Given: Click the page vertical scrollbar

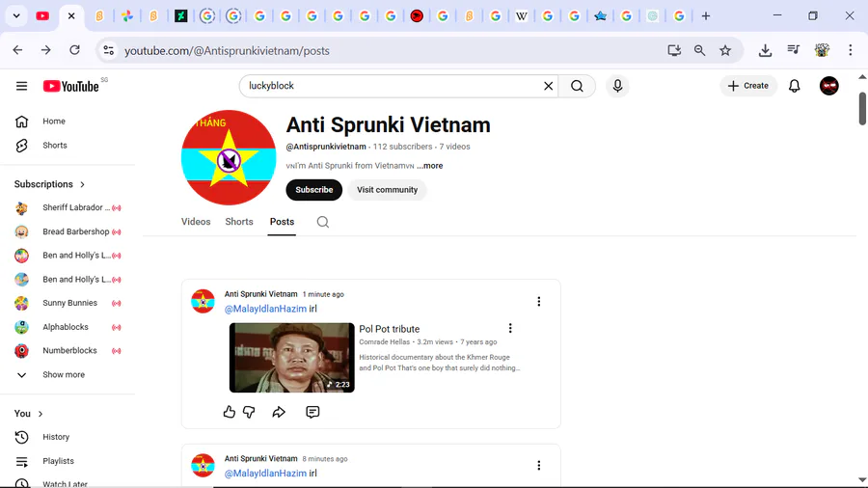Looking at the screenshot, I should [x=862, y=108].
